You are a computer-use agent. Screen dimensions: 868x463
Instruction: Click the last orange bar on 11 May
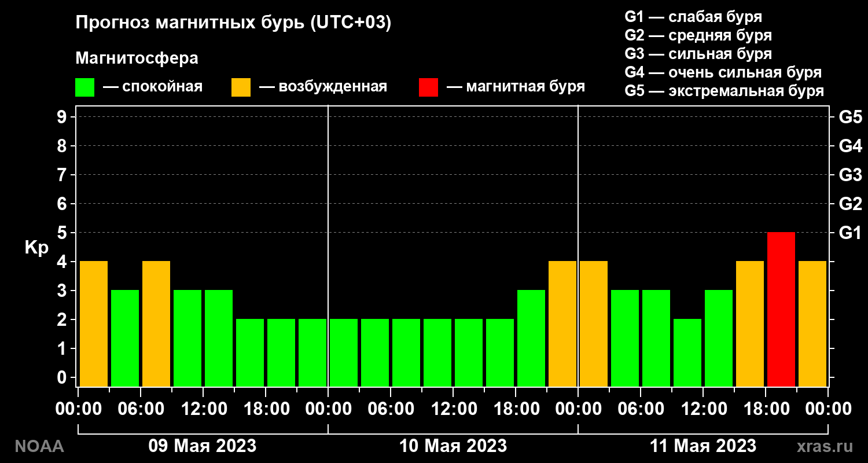click(x=812, y=324)
